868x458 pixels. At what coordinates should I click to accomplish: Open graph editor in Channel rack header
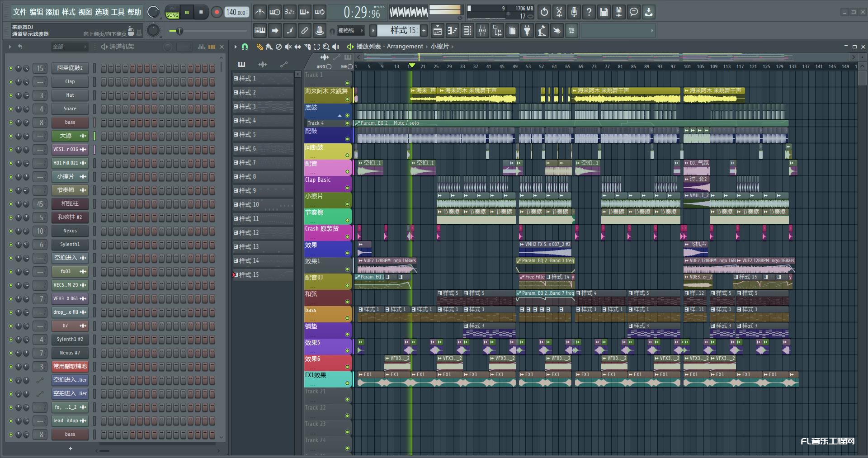202,47
